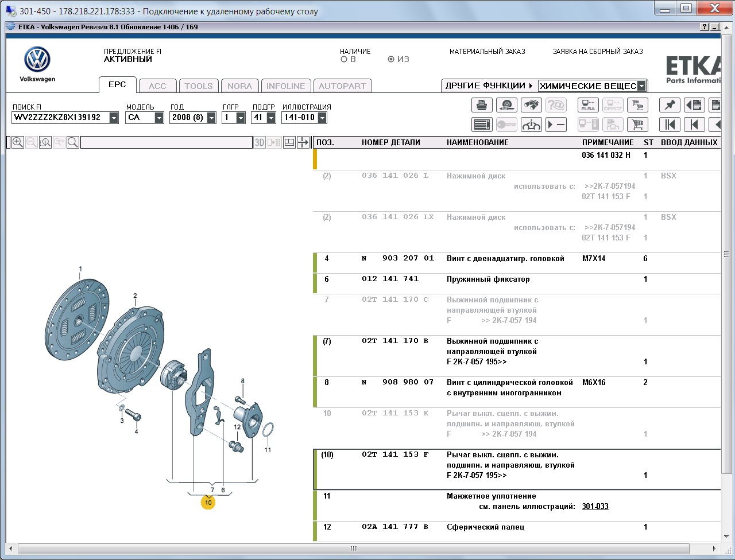
Task: Open the wheel and tool accessories icon
Action: pyautogui.click(x=506, y=105)
